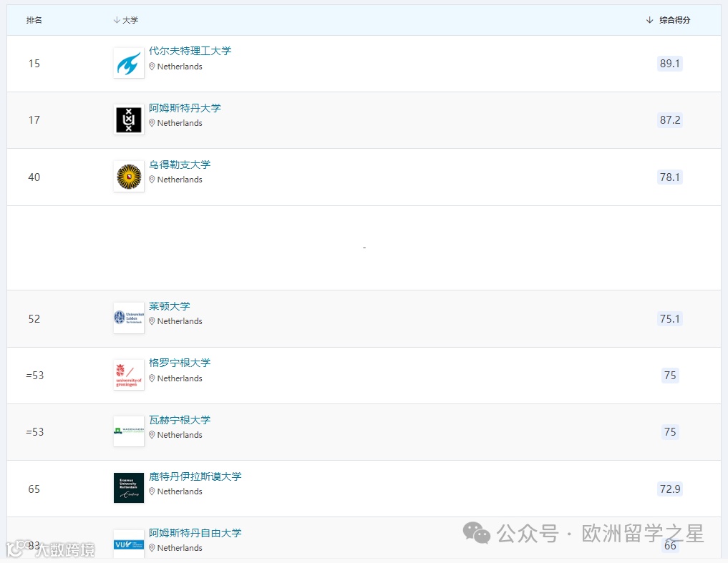Viewport: 728px width, 563px height.
Task: Click the Wageningen University green logo
Action: click(x=127, y=431)
